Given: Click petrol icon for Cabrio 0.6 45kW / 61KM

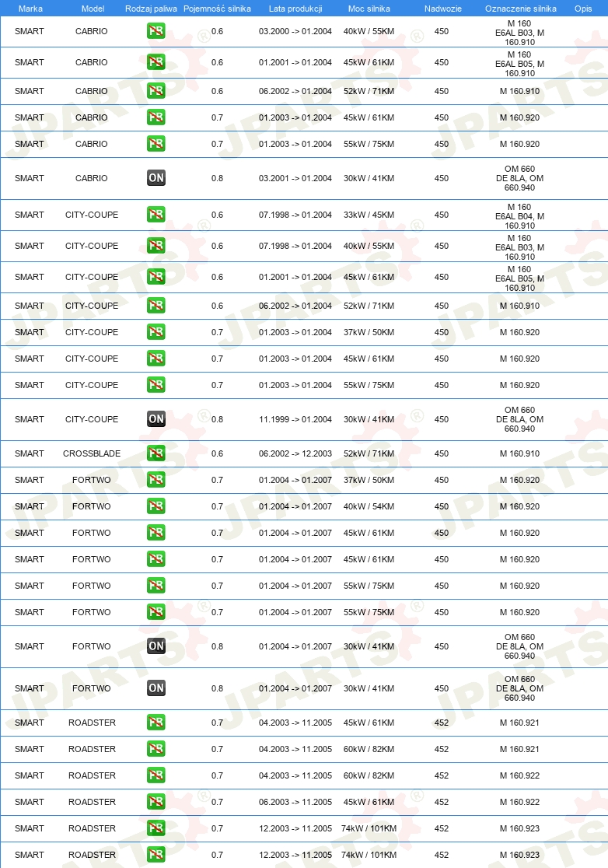Looking at the screenshot, I should click(156, 62).
